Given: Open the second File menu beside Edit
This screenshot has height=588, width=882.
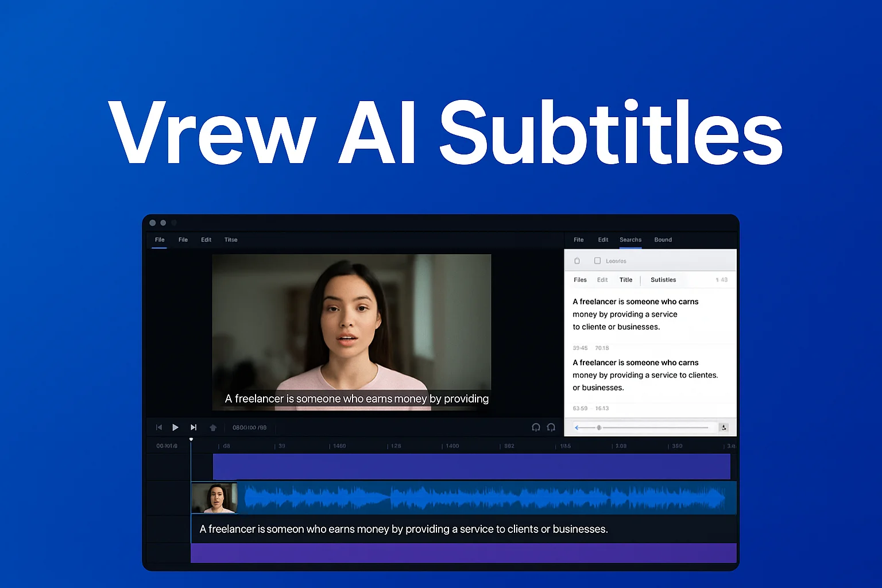Looking at the screenshot, I should 183,240.
